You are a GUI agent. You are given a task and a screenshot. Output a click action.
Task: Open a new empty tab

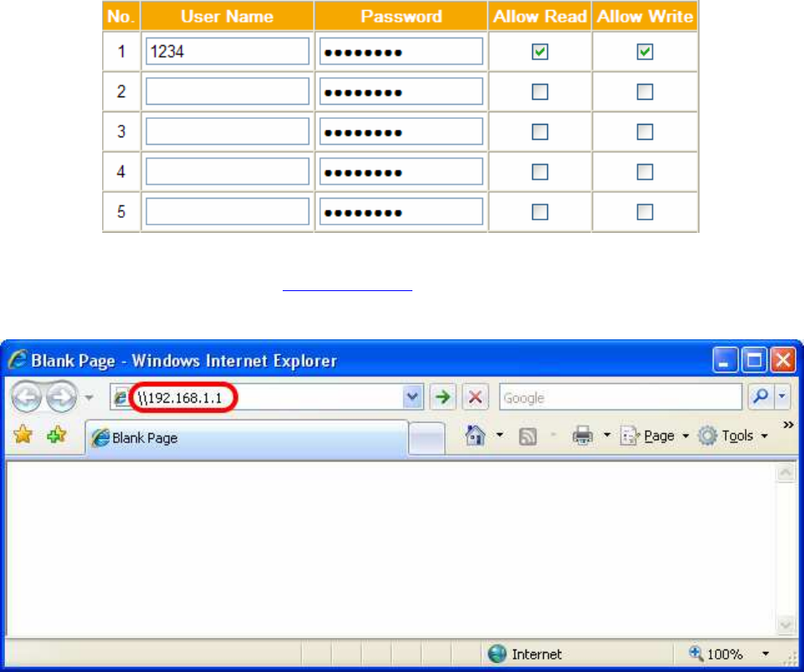(x=427, y=438)
